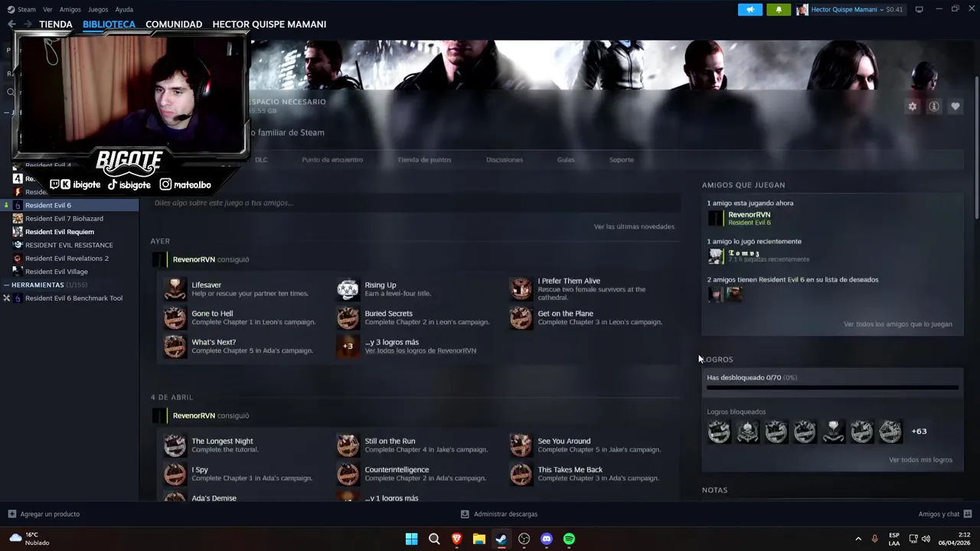980x551 pixels.
Task: Click Agregar un producto
Action: [50, 514]
